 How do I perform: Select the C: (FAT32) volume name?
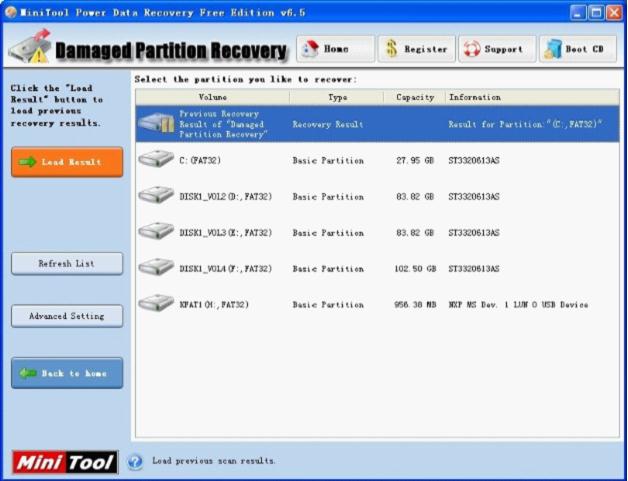tap(200, 161)
